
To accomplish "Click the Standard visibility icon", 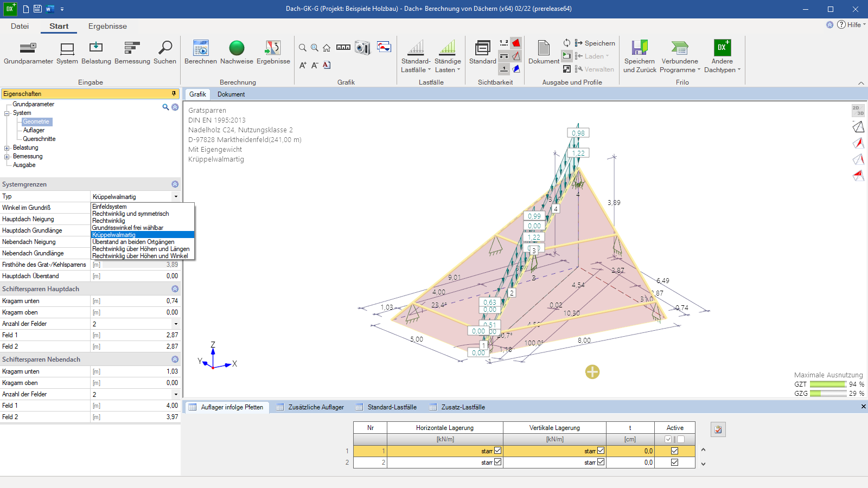I will [482, 48].
